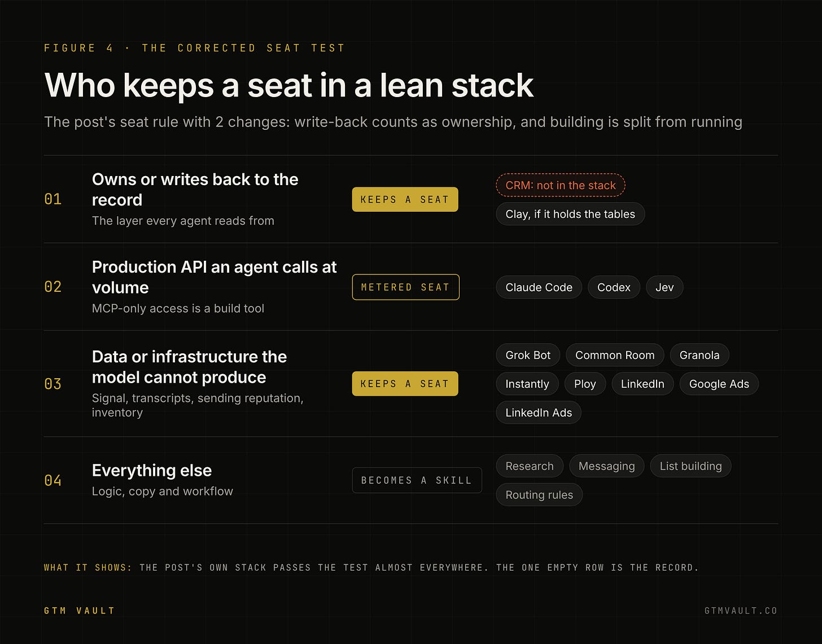Click 'MCP-only access is a build tool' text
This screenshot has height=644, width=822.
coord(178,308)
